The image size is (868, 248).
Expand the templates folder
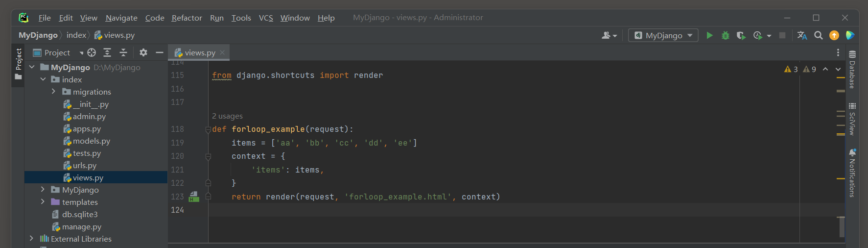tap(43, 202)
